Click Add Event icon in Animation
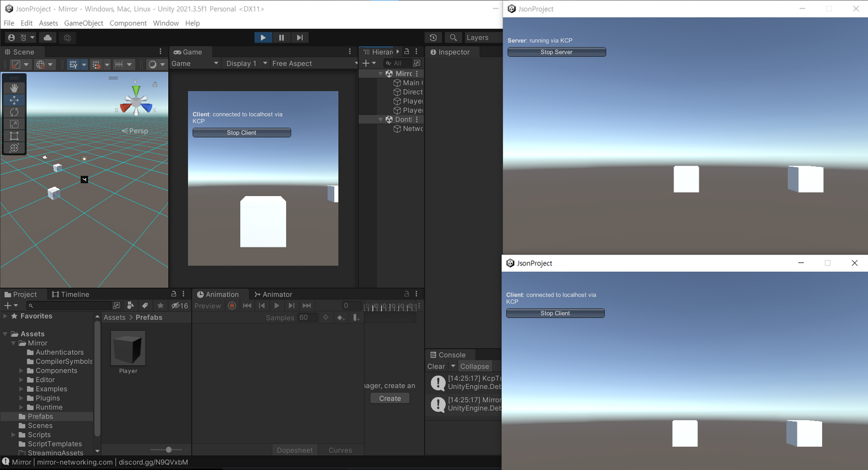 coord(356,318)
